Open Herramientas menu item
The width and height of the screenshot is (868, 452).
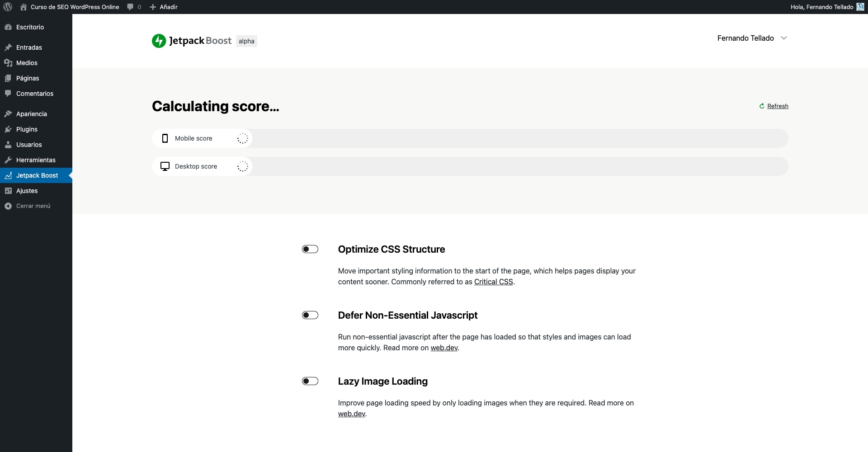(36, 160)
